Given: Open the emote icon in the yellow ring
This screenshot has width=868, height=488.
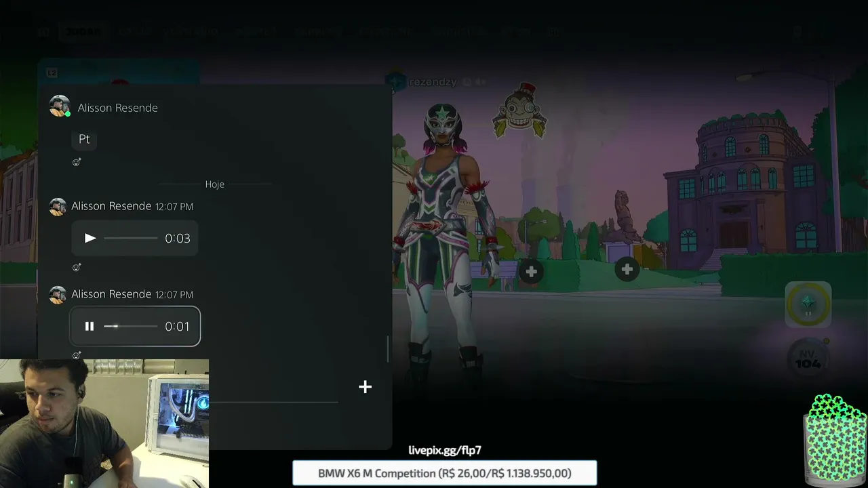Looking at the screenshot, I should (808, 304).
